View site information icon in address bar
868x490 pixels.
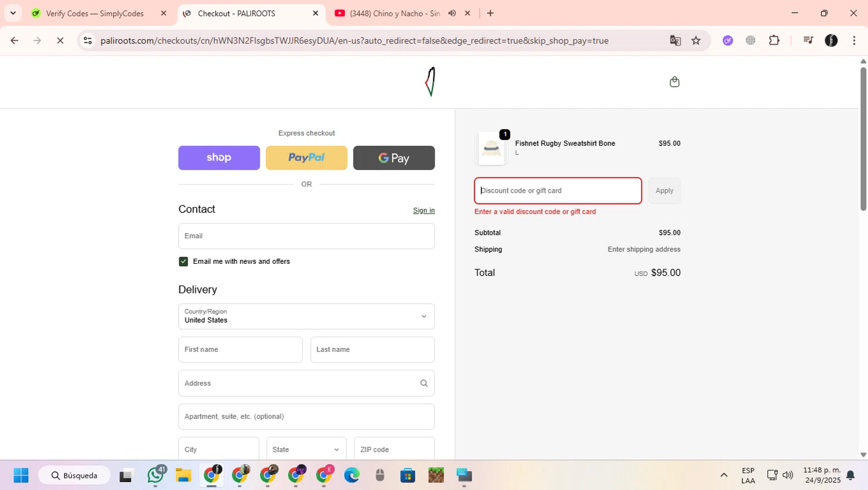[88, 40]
